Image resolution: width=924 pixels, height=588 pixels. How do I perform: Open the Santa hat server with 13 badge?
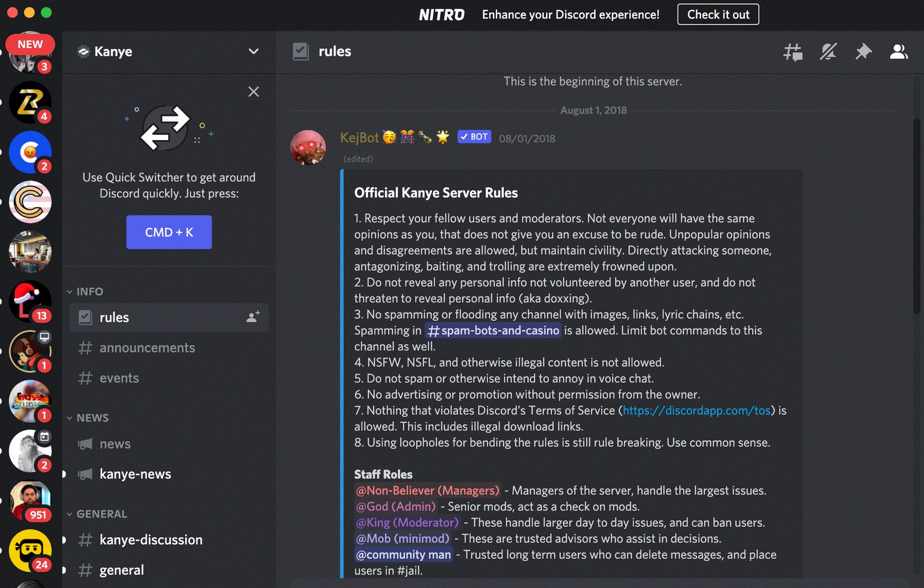[x=30, y=301]
